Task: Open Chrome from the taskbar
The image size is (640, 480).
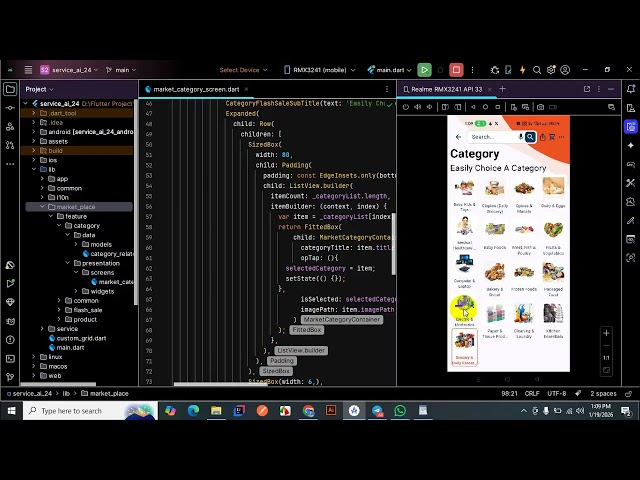Action: [308, 411]
